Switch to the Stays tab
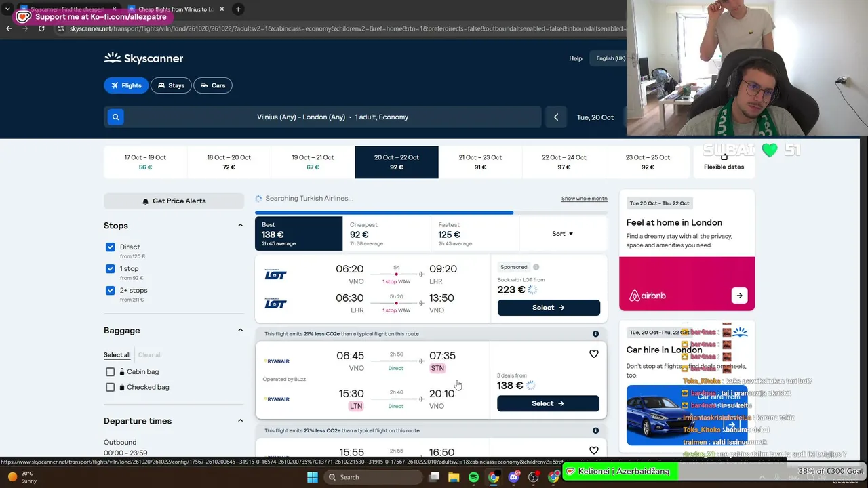868x488 pixels. click(x=171, y=85)
